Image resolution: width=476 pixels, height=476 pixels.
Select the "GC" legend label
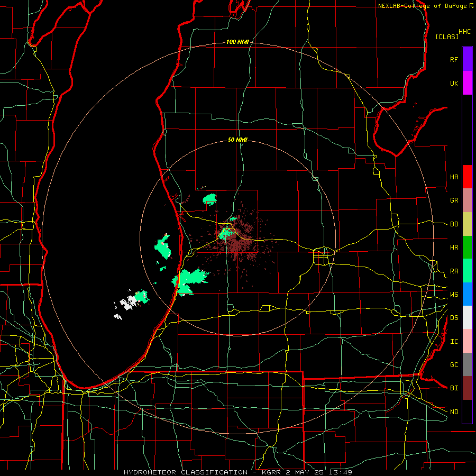[x=454, y=364]
